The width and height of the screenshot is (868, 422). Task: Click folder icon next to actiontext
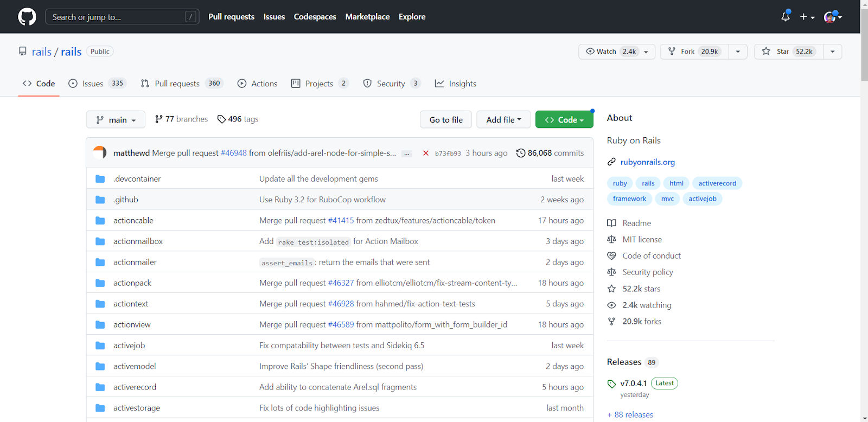100,304
